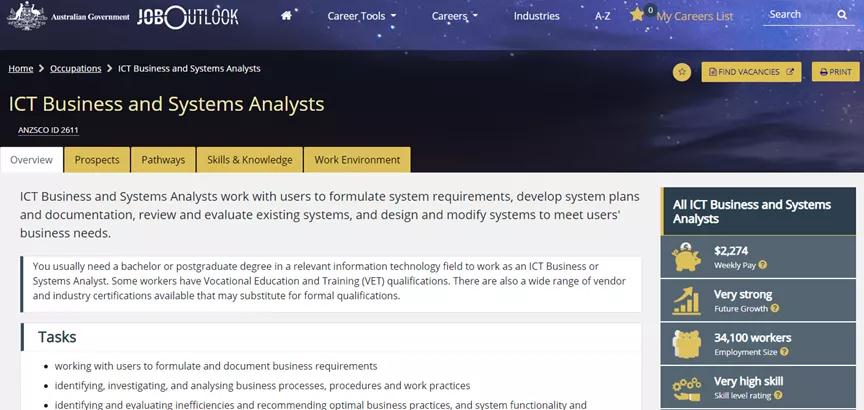Click the Very high skill value
Screen dimensions: 864x410
click(x=748, y=381)
